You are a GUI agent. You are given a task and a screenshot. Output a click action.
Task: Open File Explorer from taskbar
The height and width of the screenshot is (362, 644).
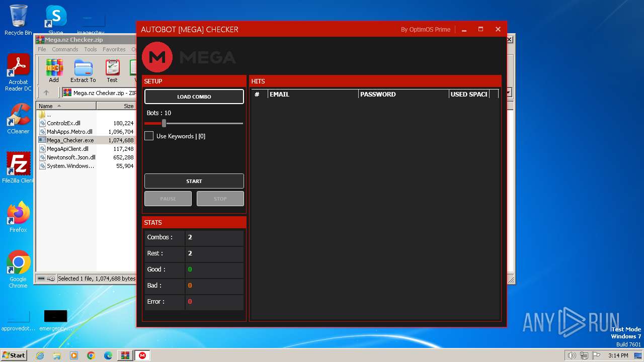coord(57,355)
